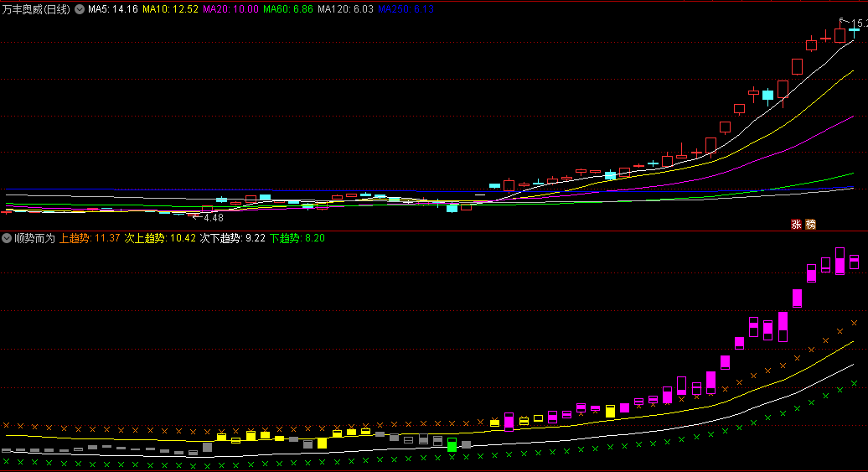
Task: Click the MA5: 14.16 label
Action: point(113,9)
